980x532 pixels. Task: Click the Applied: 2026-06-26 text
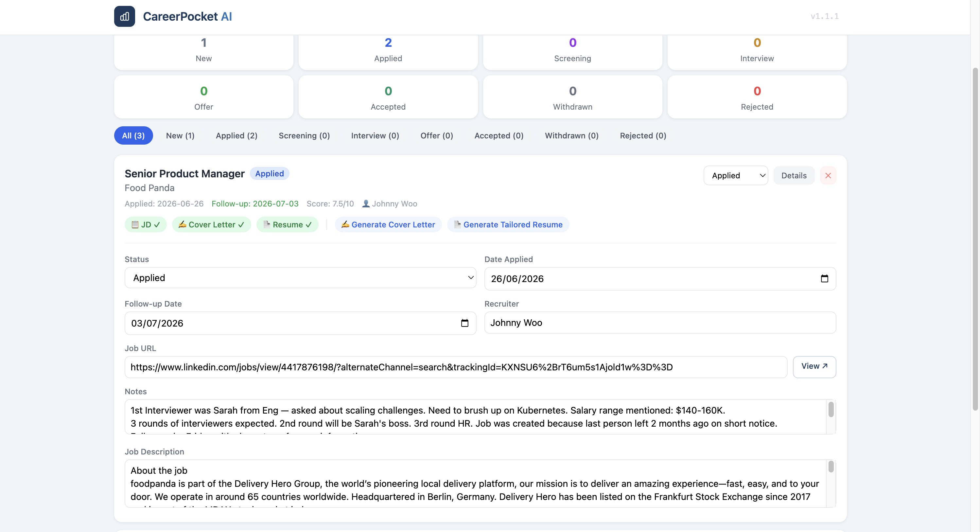click(164, 204)
